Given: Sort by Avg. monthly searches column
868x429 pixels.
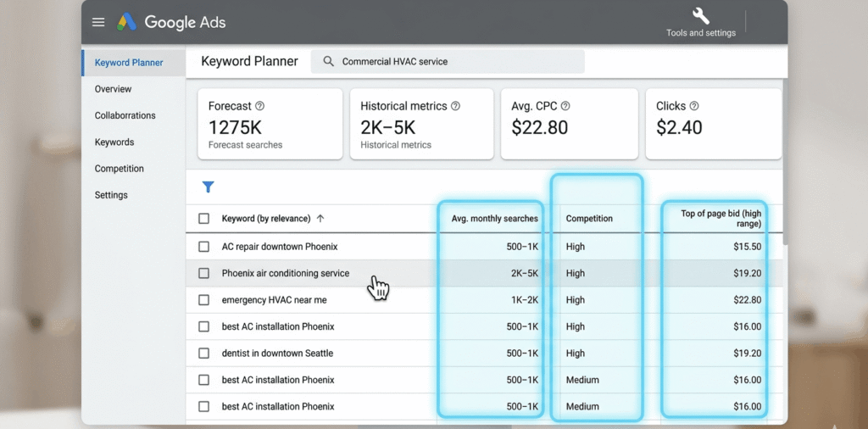Looking at the screenshot, I should 494,219.
